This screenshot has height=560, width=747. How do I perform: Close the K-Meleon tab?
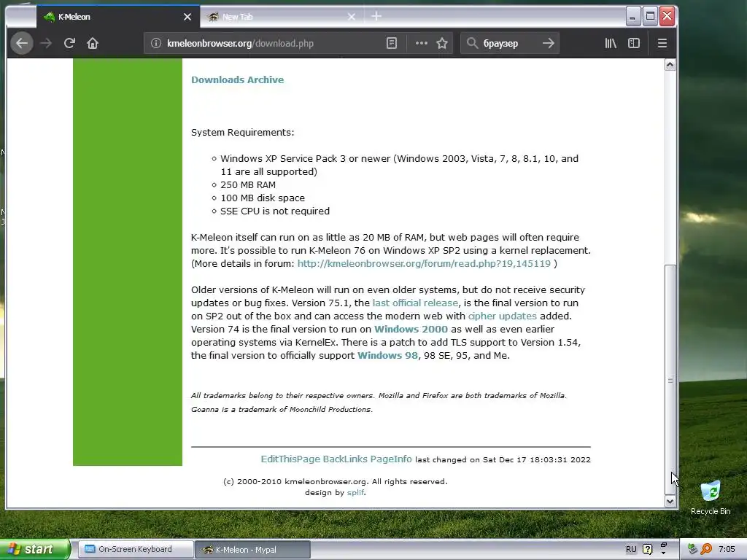(187, 17)
